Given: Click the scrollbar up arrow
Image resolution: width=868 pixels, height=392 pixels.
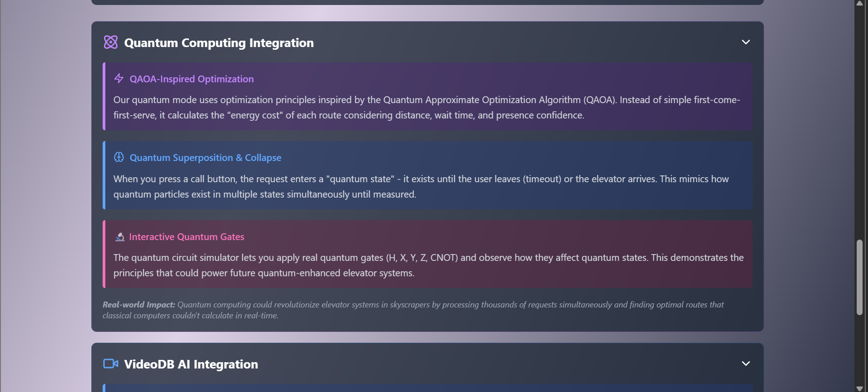Looking at the screenshot, I should coord(859,3).
